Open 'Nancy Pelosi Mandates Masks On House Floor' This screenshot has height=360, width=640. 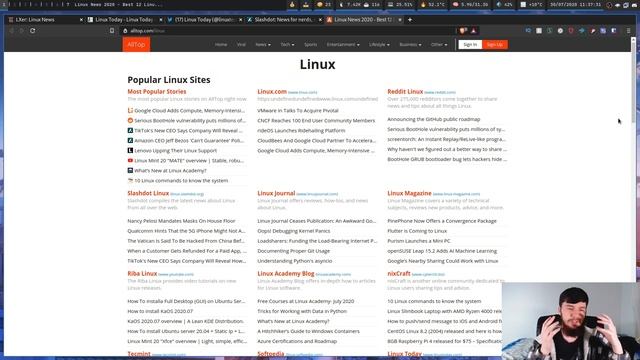(x=181, y=221)
